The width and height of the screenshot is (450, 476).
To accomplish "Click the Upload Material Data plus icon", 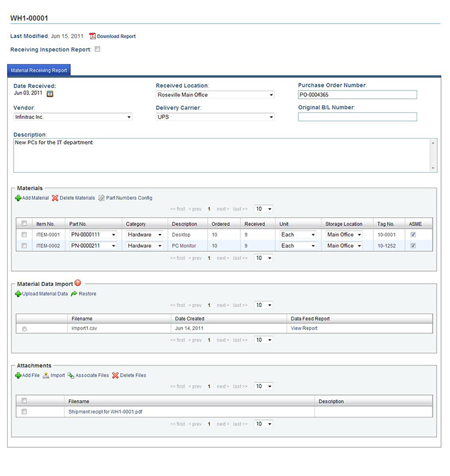I will coord(18,294).
